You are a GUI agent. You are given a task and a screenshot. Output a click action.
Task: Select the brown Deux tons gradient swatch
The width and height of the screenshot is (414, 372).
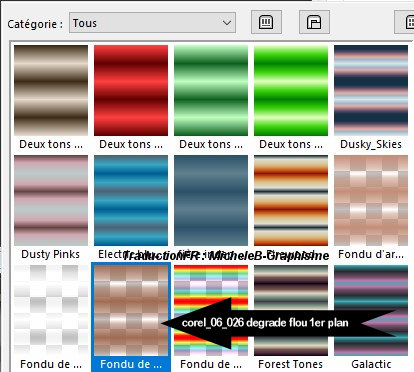[51, 90]
